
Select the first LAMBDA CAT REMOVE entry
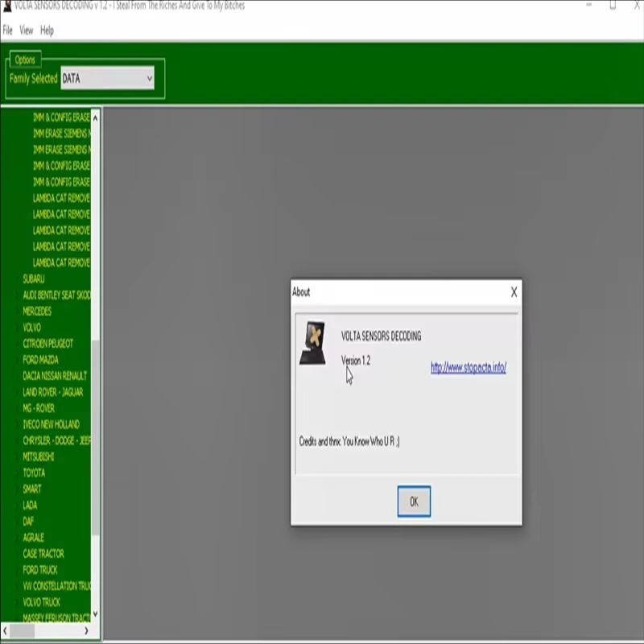point(61,198)
